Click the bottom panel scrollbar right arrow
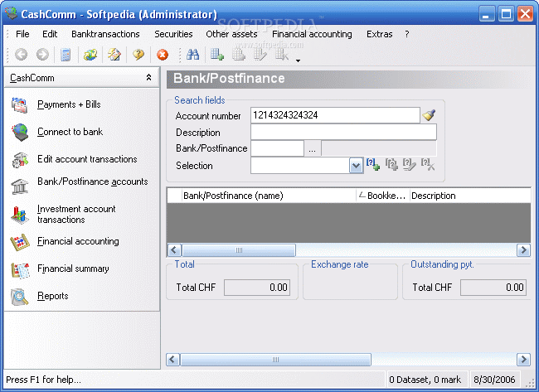The image size is (539, 392). click(x=523, y=360)
